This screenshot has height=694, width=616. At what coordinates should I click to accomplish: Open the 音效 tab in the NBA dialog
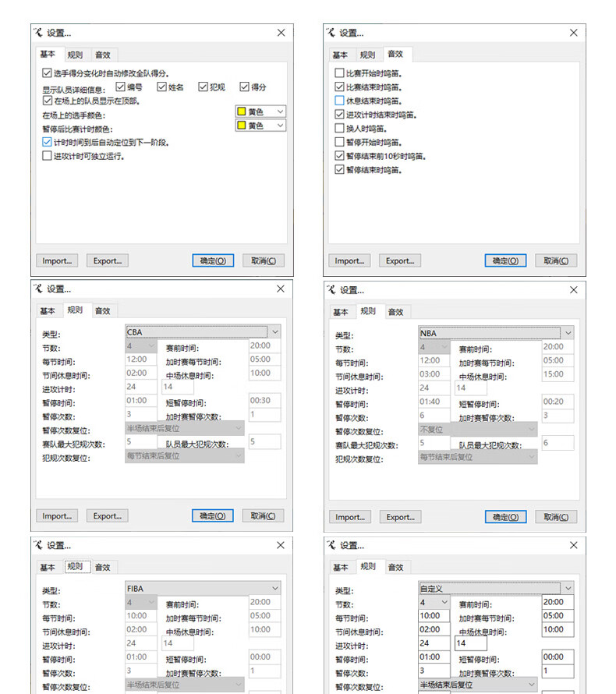(395, 312)
